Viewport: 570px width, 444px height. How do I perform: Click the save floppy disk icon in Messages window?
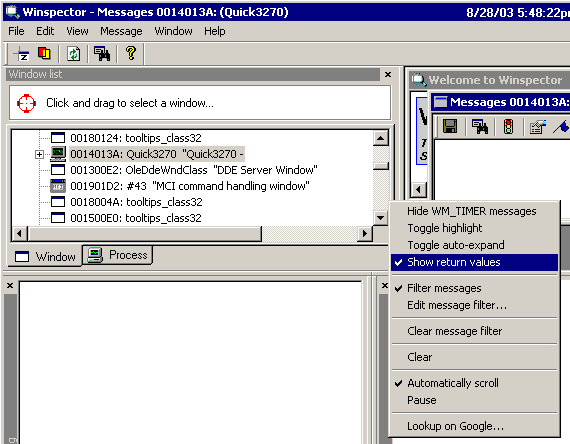pyautogui.click(x=450, y=126)
